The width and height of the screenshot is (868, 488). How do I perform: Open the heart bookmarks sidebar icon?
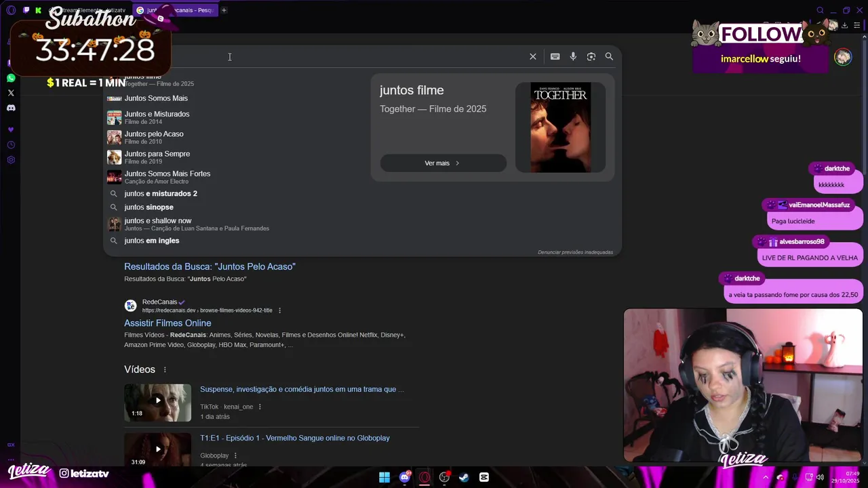coord(11,129)
